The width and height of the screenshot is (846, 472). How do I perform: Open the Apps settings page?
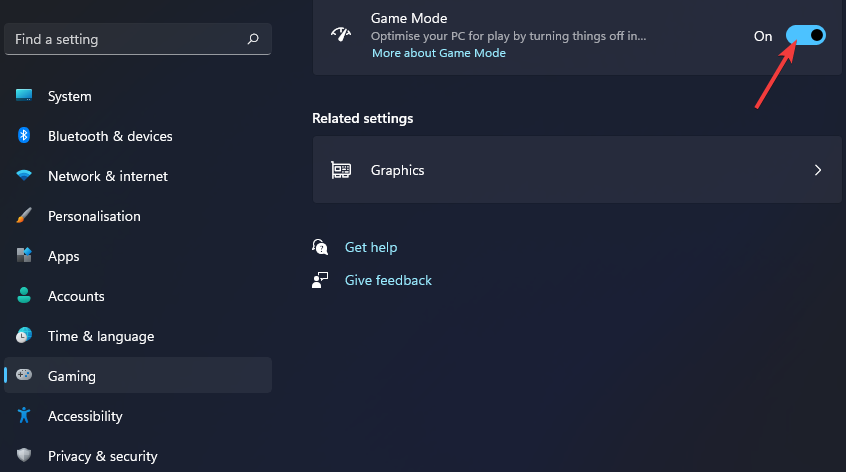[138, 256]
